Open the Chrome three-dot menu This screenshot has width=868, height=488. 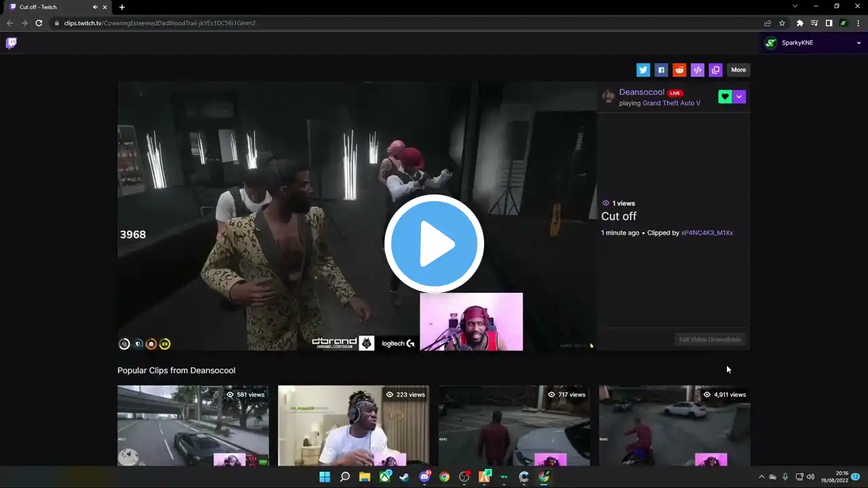click(859, 23)
